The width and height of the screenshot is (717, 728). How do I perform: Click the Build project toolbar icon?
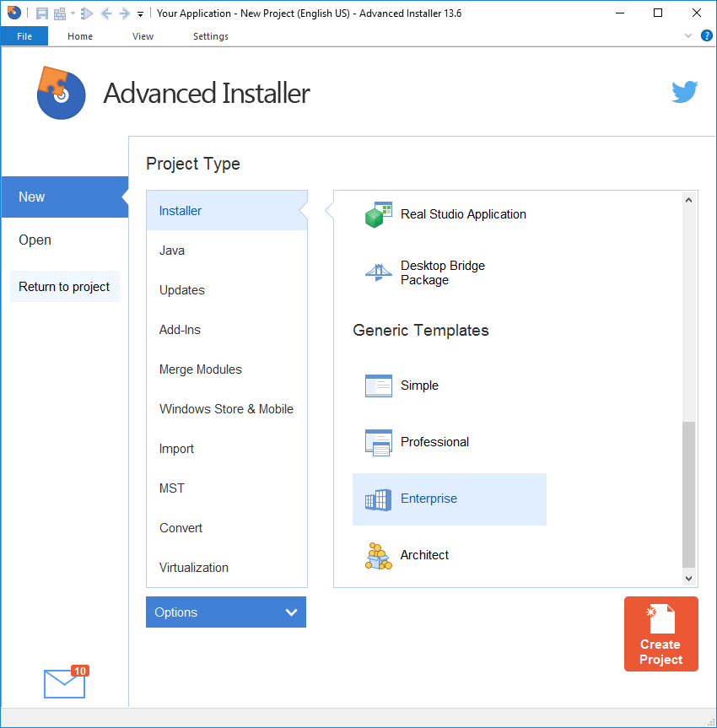[x=60, y=13]
